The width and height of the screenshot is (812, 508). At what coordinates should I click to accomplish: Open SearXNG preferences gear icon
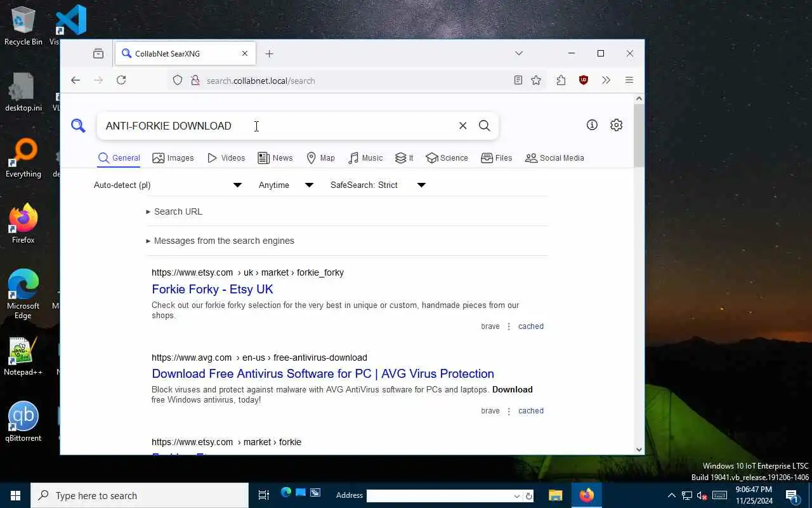tap(616, 125)
